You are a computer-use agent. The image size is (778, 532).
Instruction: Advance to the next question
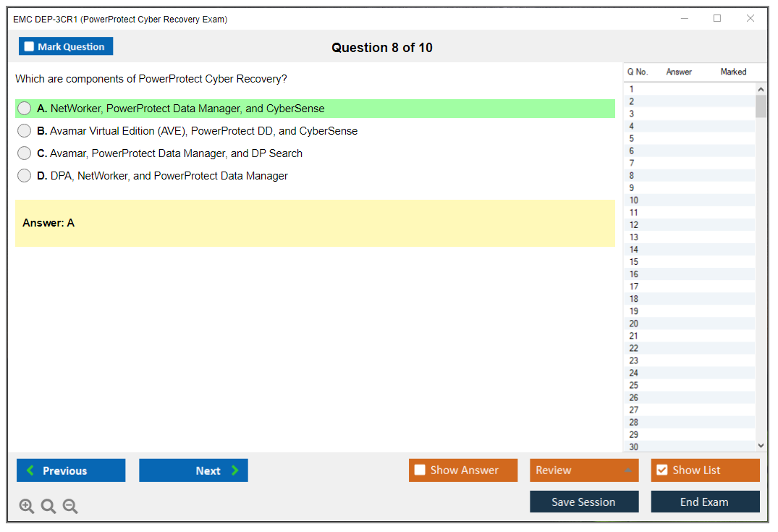pyautogui.click(x=193, y=470)
